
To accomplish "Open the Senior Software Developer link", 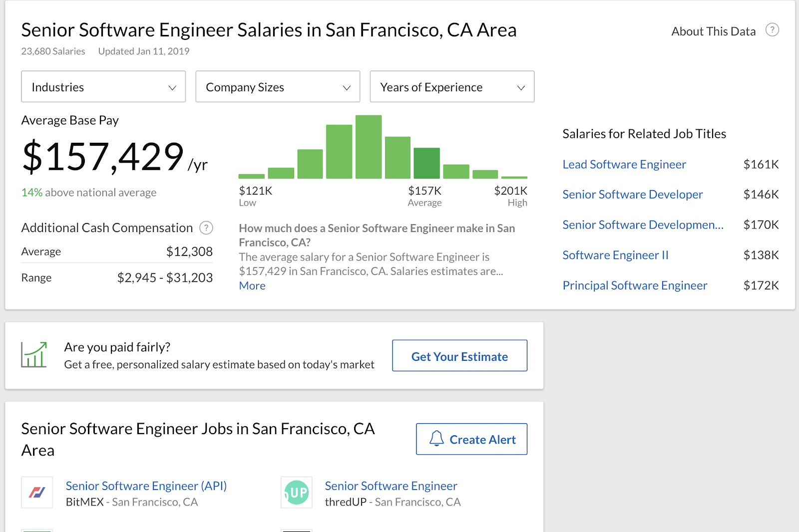I will click(x=632, y=194).
